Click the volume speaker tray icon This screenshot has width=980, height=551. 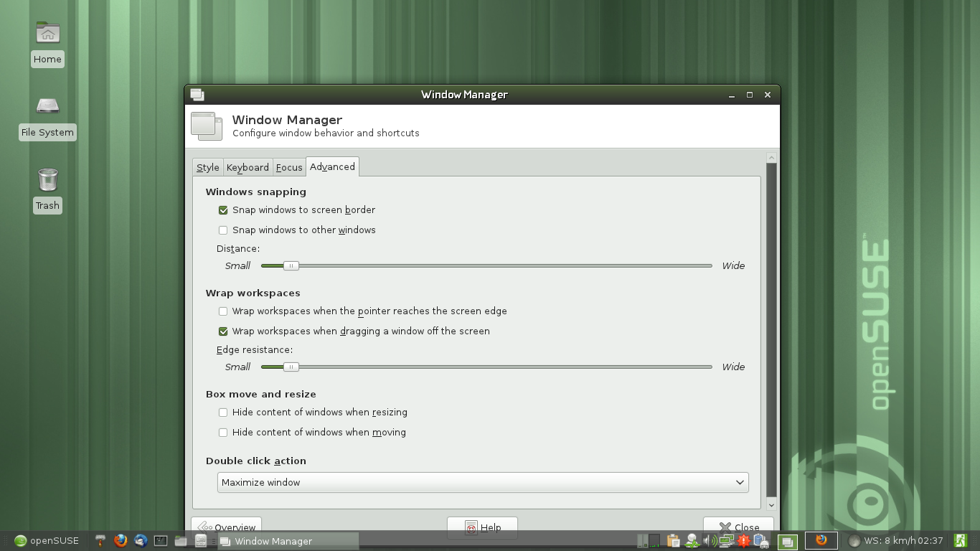pyautogui.click(x=709, y=541)
